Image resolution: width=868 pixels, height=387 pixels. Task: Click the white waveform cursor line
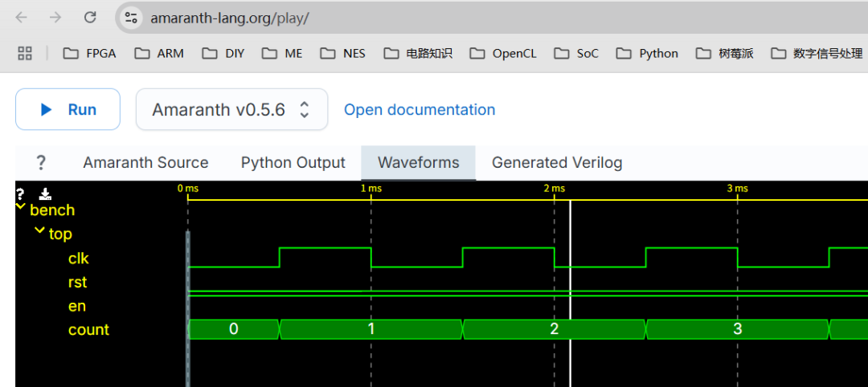tap(570, 293)
